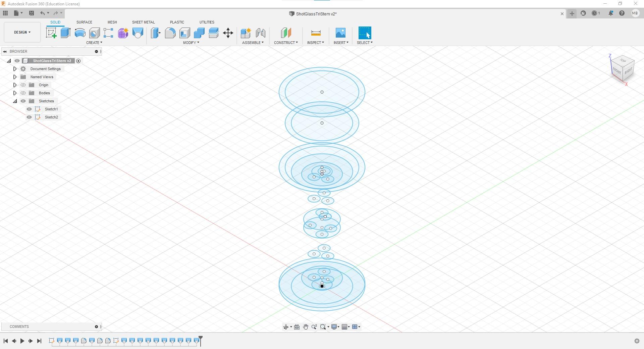Hide Sketch1 via its eye icon
This screenshot has width=644, height=349.
tap(29, 109)
